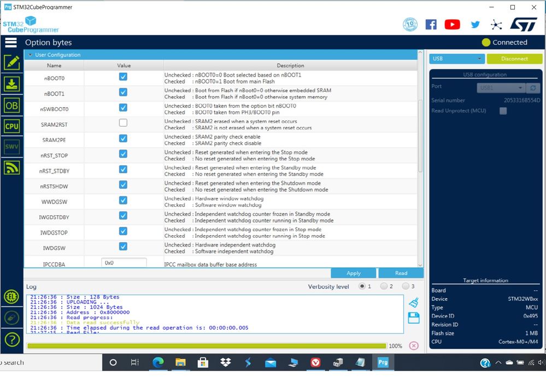Uncheck the IWDGSW option
The width and height of the screenshot is (546, 392).
[x=123, y=247]
